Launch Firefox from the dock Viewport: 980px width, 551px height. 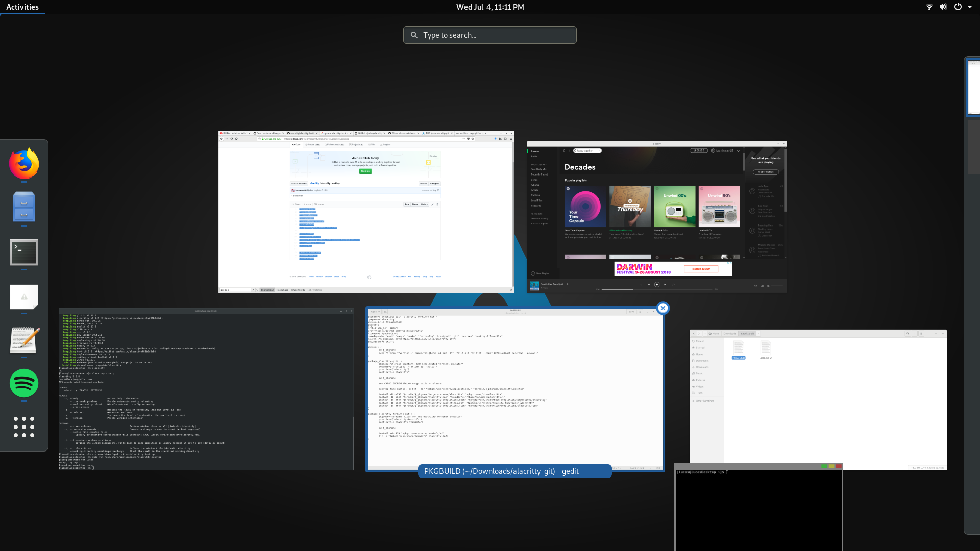[x=24, y=164]
